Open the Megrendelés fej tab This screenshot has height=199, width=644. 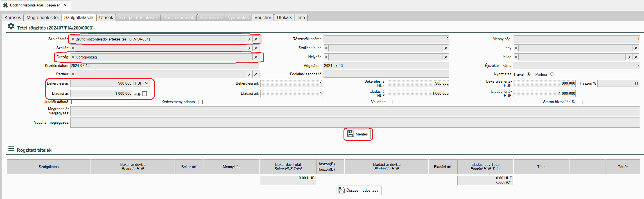(x=42, y=17)
